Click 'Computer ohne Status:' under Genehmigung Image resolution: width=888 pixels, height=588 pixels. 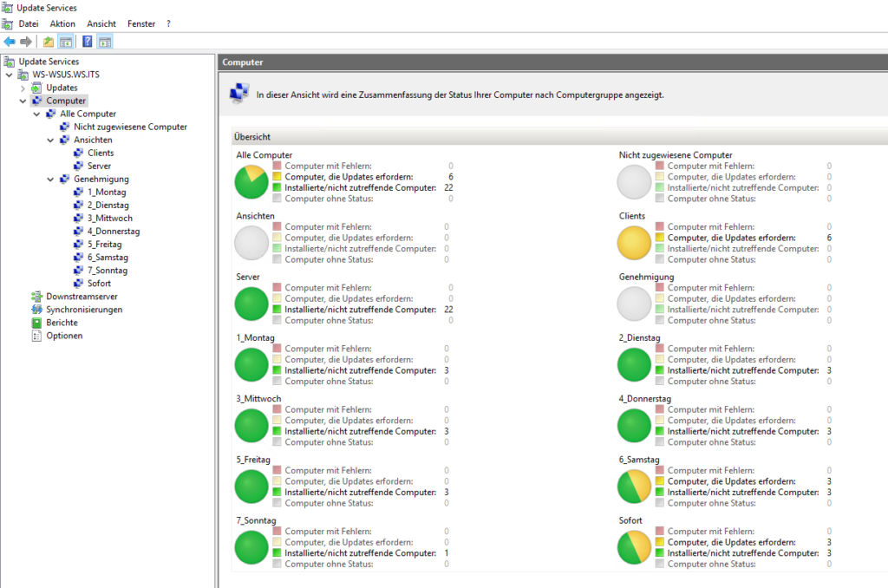coord(711,321)
